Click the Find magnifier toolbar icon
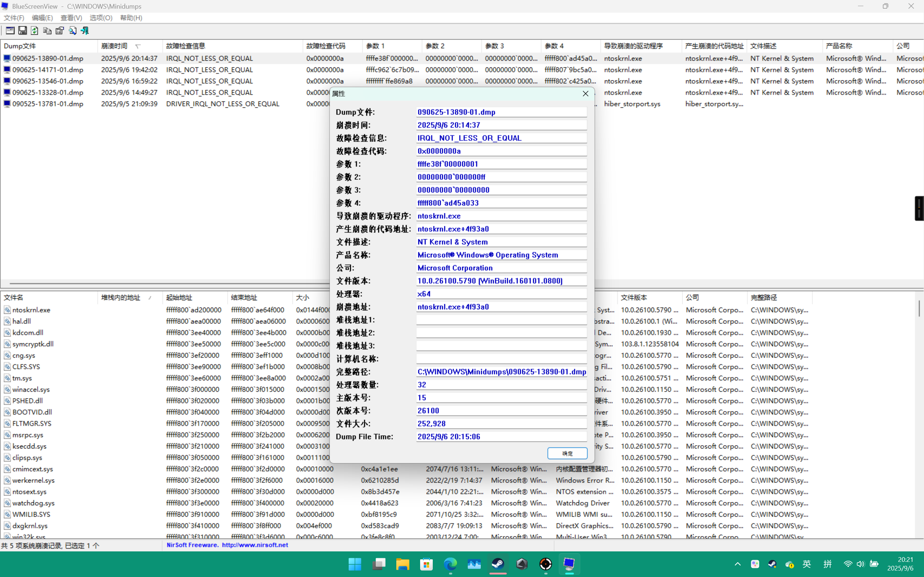924x577 pixels. tap(73, 31)
